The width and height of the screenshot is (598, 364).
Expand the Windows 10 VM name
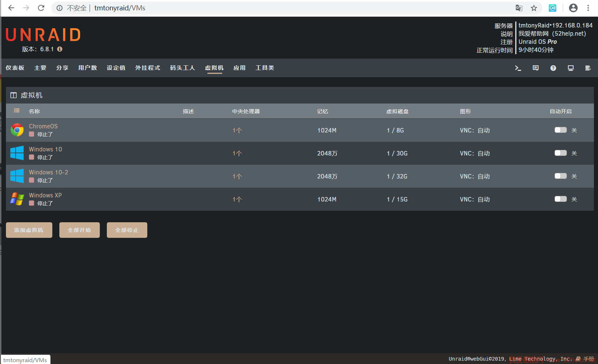45,149
